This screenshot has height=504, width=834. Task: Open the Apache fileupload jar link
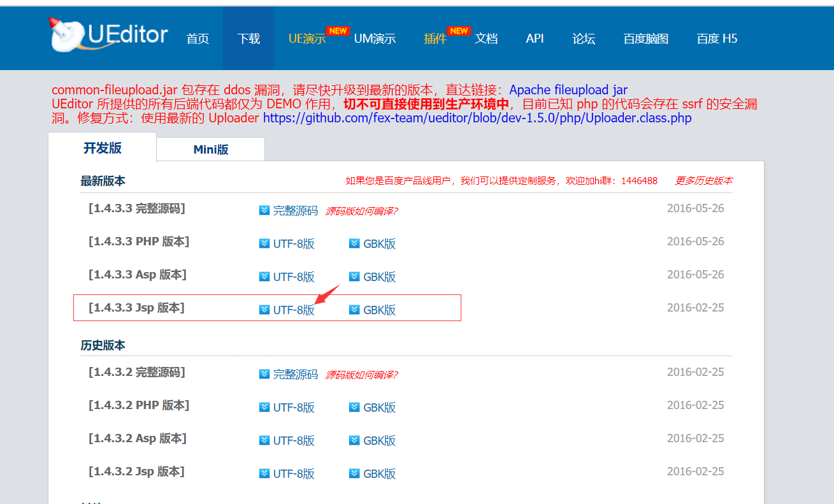[x=568, y=90]
